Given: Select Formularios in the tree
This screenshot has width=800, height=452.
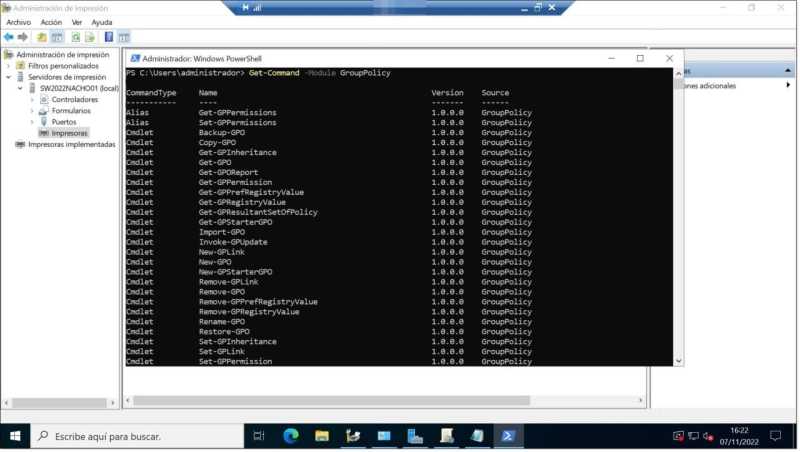Looking at the screenshot, I should tap(71, 111).
